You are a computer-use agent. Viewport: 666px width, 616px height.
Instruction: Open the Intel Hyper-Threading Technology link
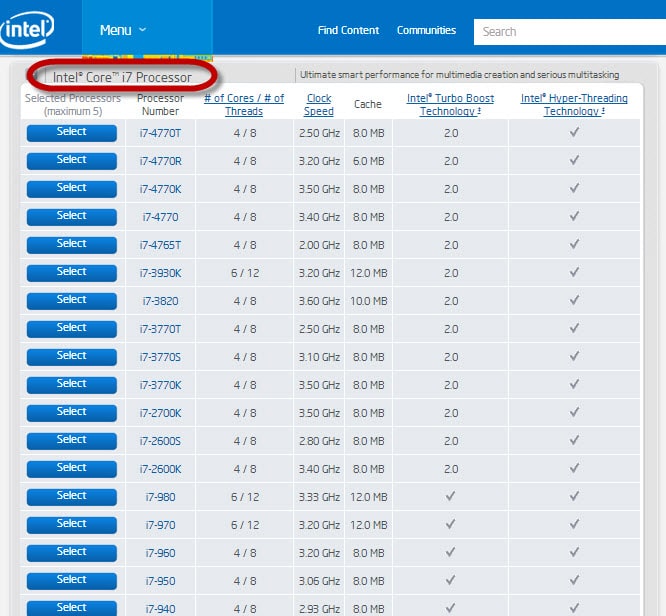pyautogui.click(x=574, y=105)
